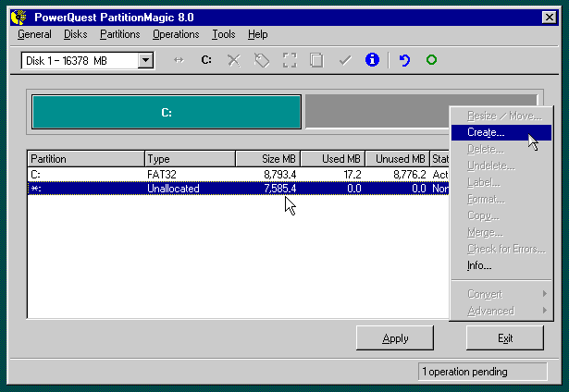Click the Format partition toolbar icon
Image resolution: width=569 pixels, height=392 pixels.
(290, 60)
